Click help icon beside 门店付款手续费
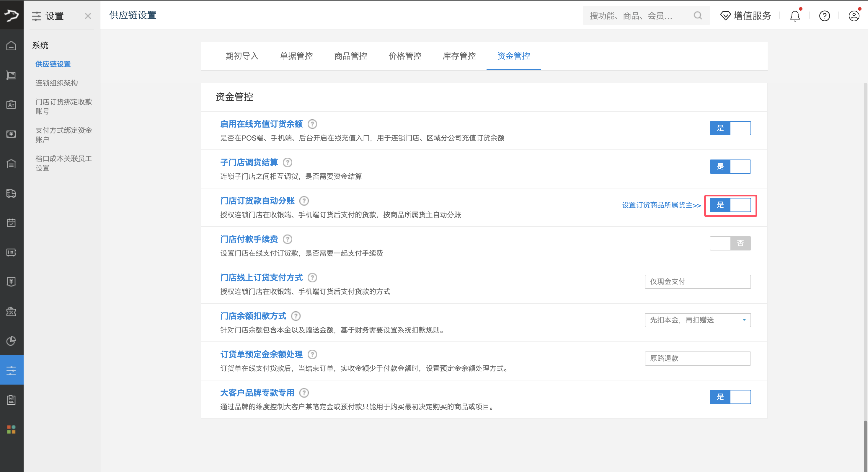Screen dimensions: 868x472 [x=288, y=239]
